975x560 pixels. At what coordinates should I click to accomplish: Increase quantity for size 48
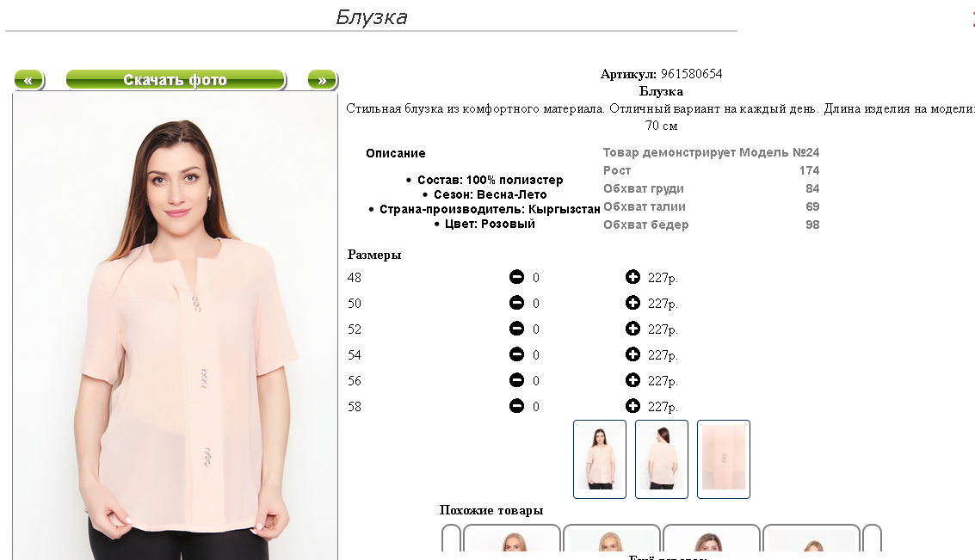click(633, 277)
